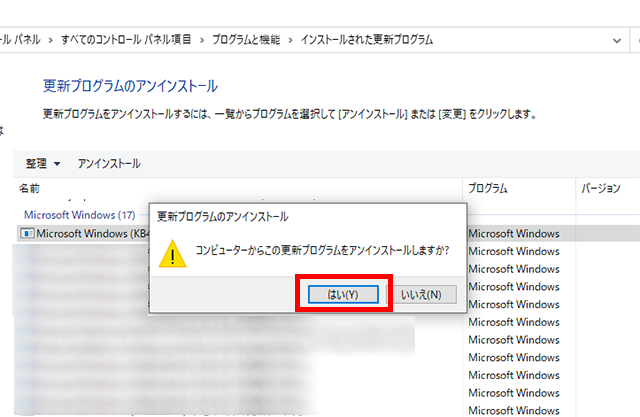Screen dimensions: 640x417
Task: Open chevron after すべてのコントロール パネル項目
Action: point(202,40)
